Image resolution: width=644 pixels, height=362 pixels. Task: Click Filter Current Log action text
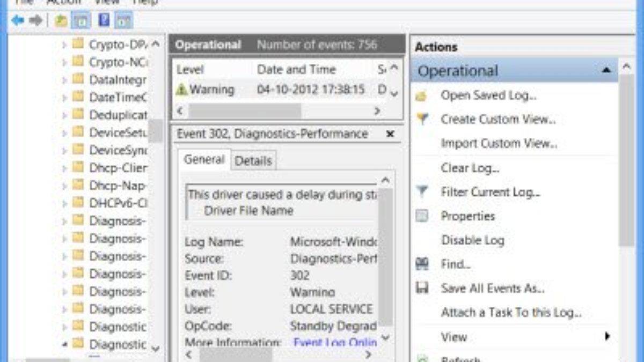(x=491, y=192)
